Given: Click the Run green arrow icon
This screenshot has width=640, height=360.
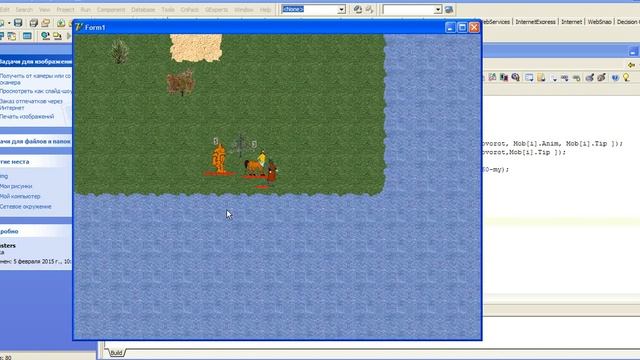Looking at the screenshot, I should click(x=69, y=36).
